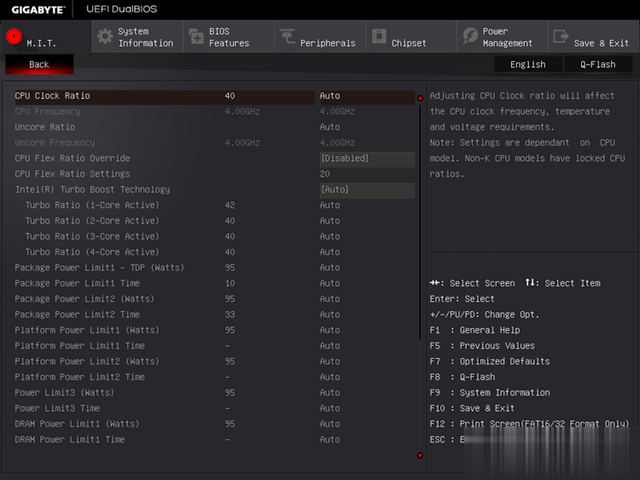Viewport: 640px width, 480px height.
Task: Click the F10 Save & Exit help line
Action: (472, 408)
